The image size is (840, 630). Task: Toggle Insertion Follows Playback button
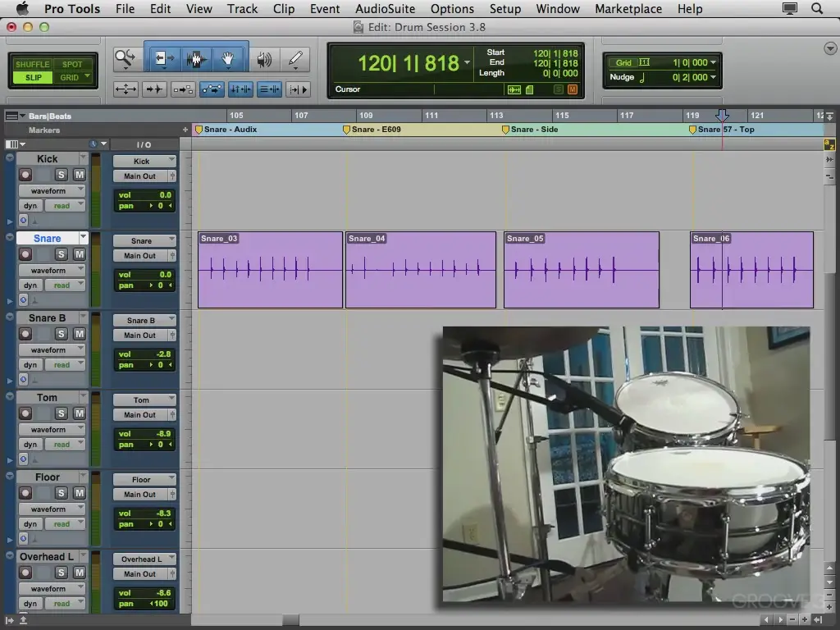click(x=299, y=89)
